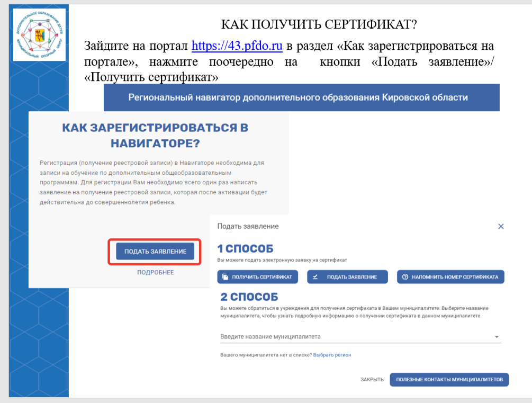532x403 pixels.
Task: Click the question mark icon on Напомнить номер
Action: (405, 277)
